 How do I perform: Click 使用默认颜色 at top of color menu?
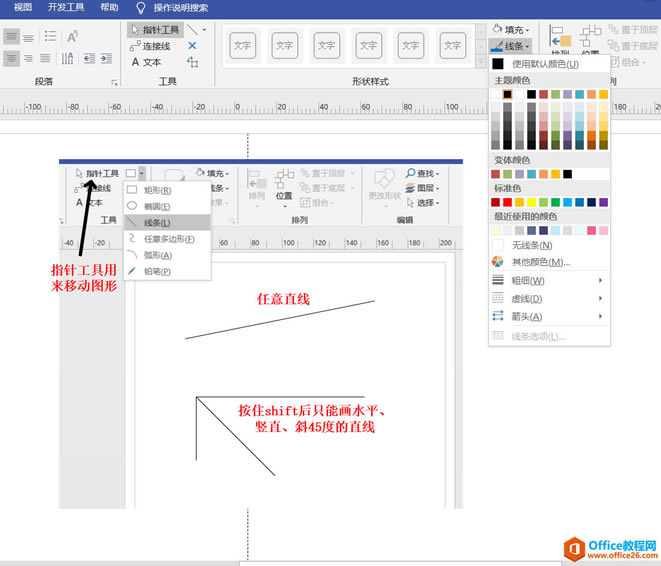click(544, 64)
